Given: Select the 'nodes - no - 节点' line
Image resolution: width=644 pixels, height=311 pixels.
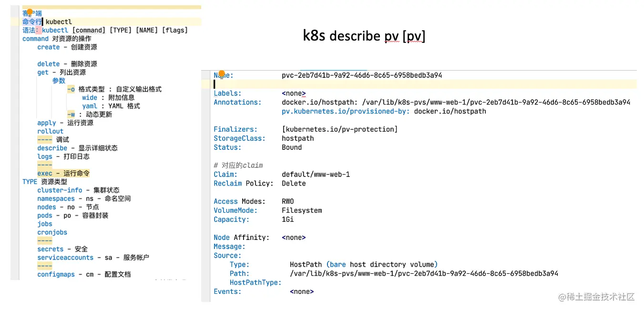Looking at the screenshot, I should (68, 207).
